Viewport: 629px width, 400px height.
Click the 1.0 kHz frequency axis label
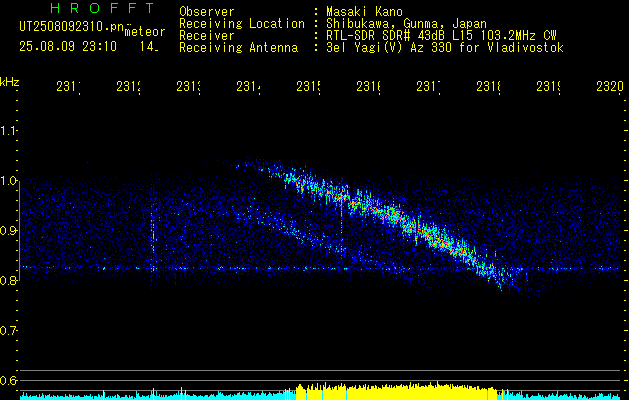click(x=8, y=181)
